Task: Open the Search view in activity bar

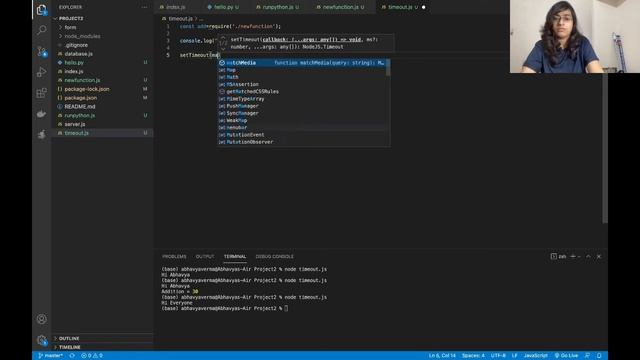Action: coord(42,30)
